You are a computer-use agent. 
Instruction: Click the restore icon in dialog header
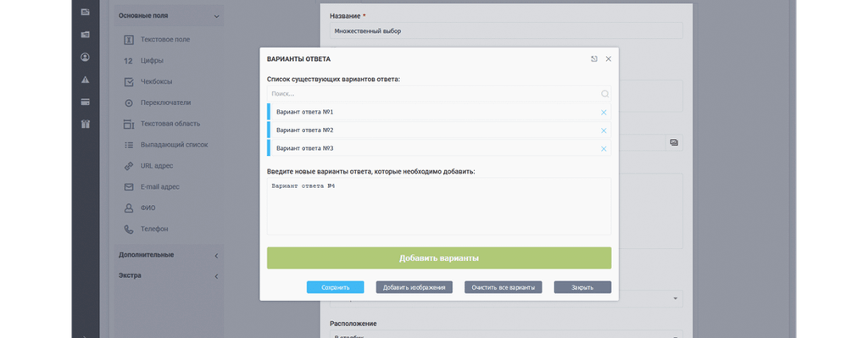(594, 58)
